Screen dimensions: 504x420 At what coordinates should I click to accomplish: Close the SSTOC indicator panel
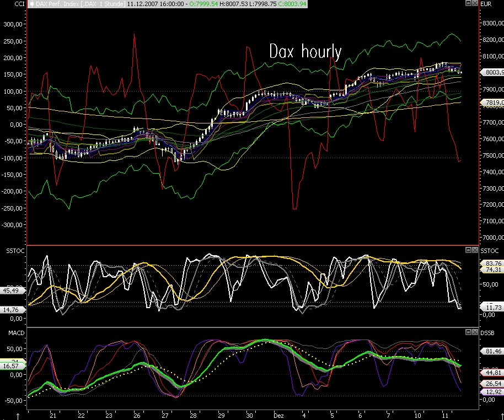[x=475, y=250]
